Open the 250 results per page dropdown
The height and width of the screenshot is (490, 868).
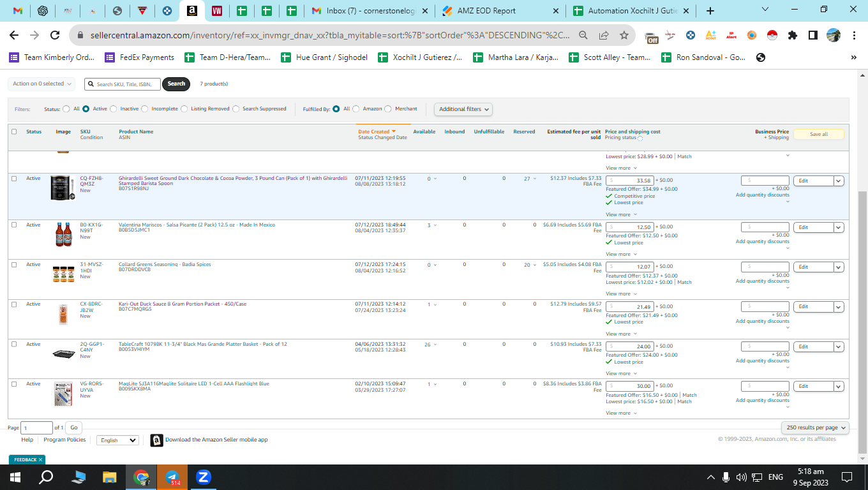815,427
